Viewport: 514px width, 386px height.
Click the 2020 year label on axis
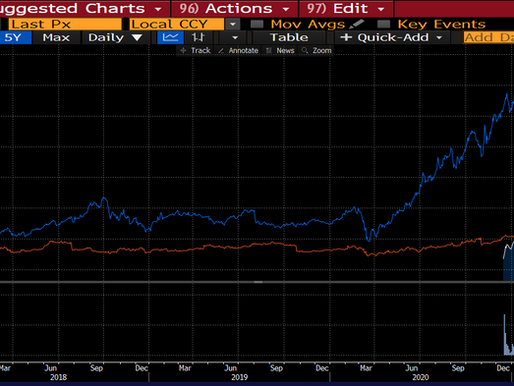pos(421,377)
